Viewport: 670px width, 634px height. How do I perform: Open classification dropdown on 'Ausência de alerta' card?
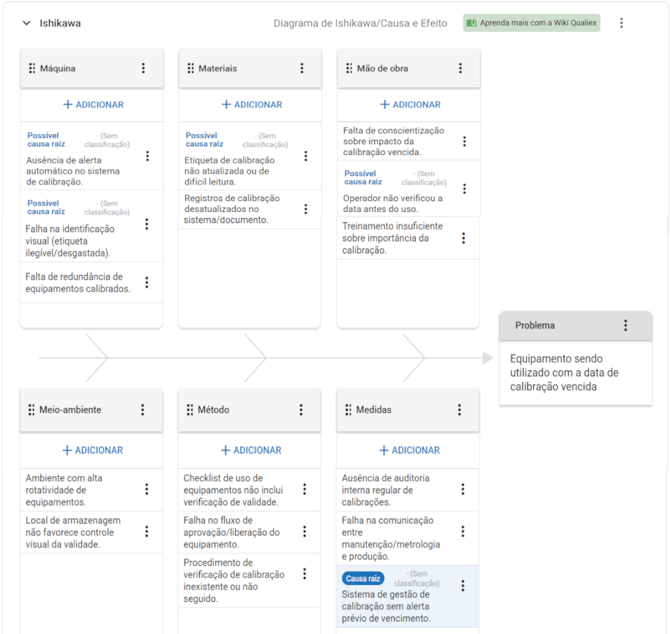tap(107, 140)
